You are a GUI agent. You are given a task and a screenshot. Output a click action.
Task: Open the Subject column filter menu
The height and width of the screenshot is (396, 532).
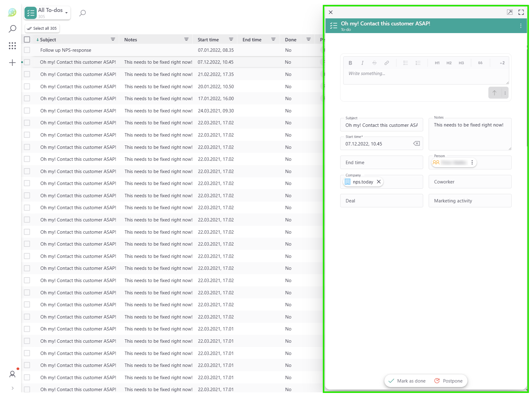[x=113, y=40]
